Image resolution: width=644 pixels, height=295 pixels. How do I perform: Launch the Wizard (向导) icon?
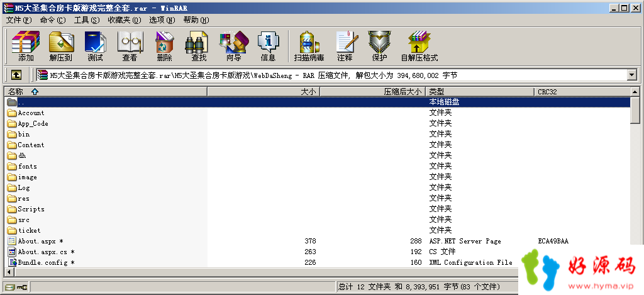234,46
